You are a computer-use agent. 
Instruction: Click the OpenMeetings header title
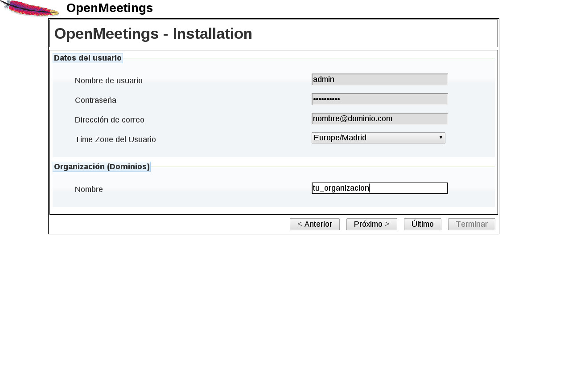110,8
